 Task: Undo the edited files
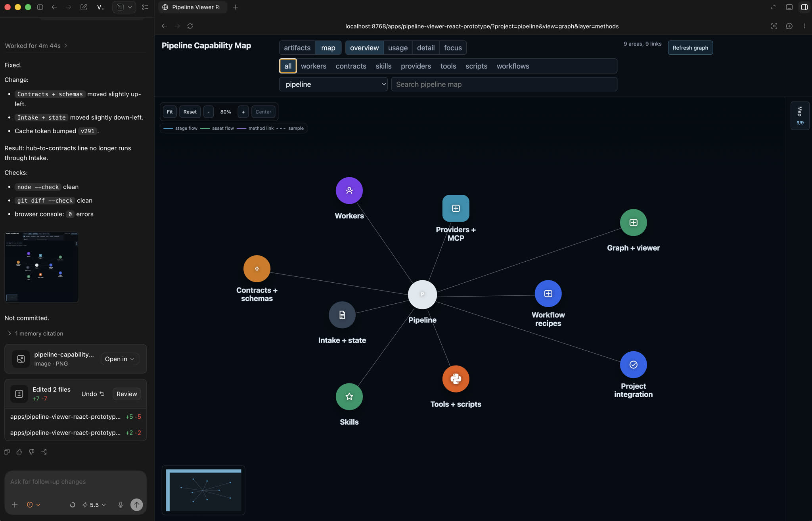point(93,394)
